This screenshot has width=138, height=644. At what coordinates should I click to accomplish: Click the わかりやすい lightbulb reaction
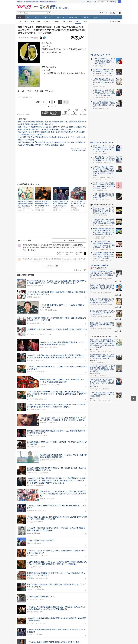[74, 112]
